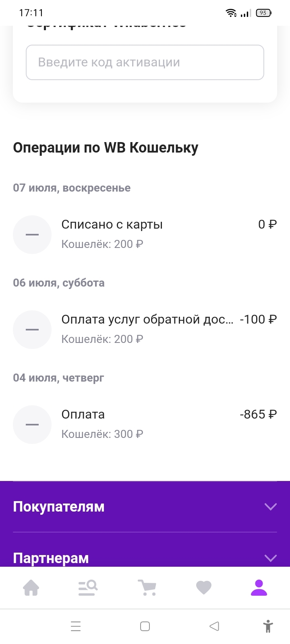The height and width of the screenshot is (644, 290).
Task: Open the catalog search icon
Action: click(x=88, y=588)
